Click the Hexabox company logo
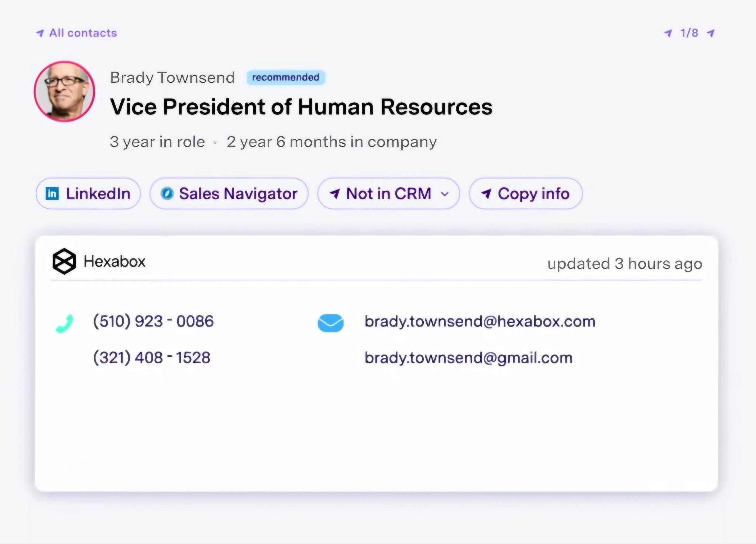The image size is (756, 544). coord(64,261)
